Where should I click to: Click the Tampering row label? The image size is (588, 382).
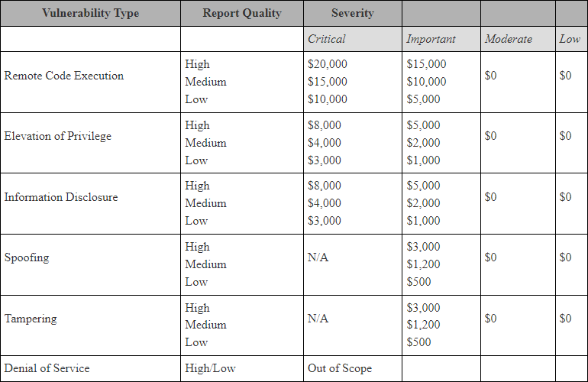tap(30, 319)
